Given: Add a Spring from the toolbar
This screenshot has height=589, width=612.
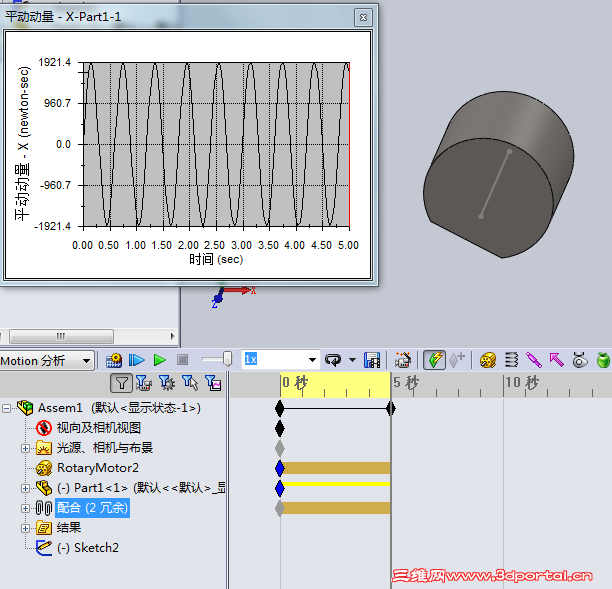Looking at the screenshot, I should (511, 360).
